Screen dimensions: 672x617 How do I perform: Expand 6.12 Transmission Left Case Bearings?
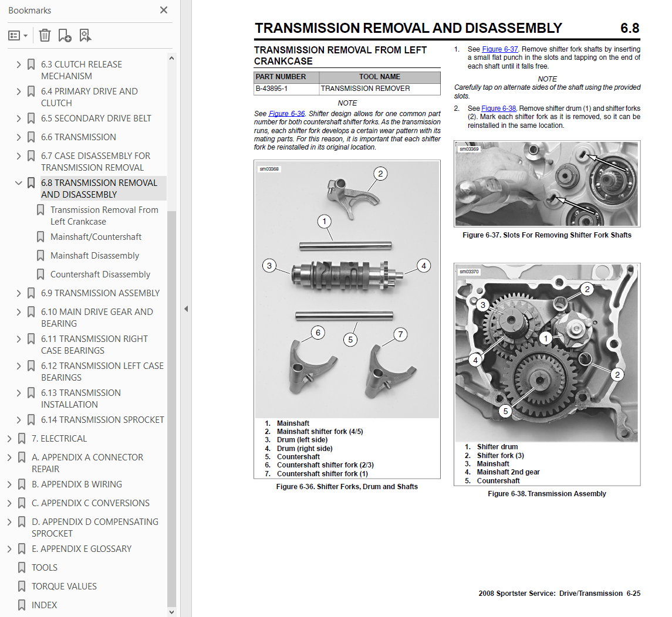(x=18, y=366)
